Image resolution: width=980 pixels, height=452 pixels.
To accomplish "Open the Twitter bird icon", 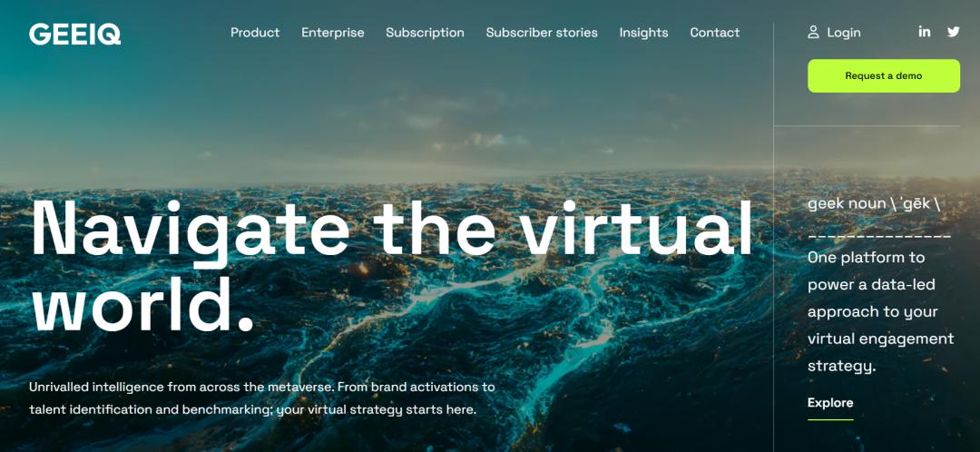I will point(953,32).
